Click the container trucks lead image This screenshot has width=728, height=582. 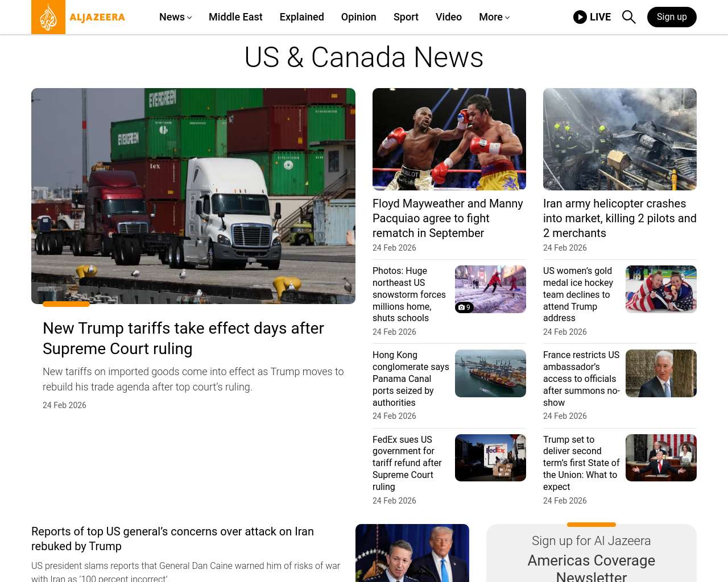193,196
